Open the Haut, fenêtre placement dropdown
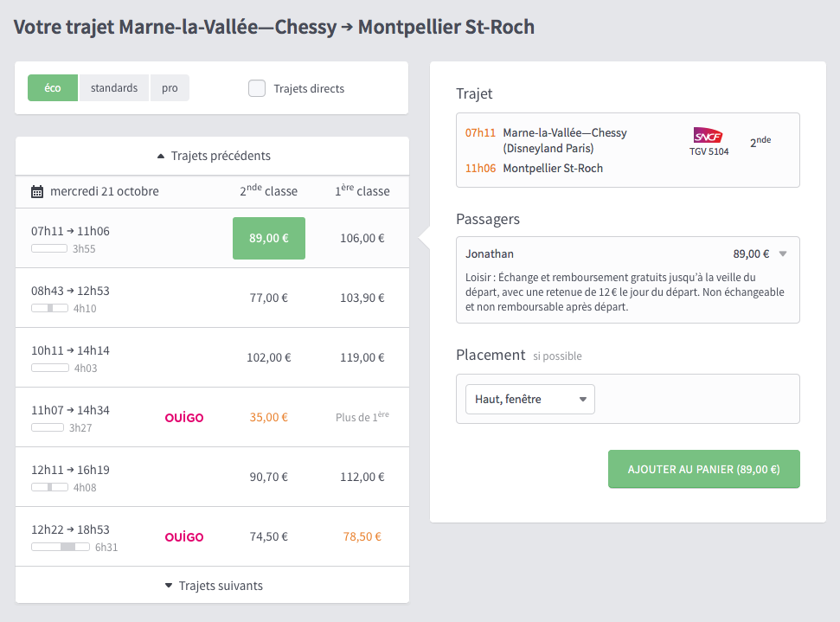Screen dimensions: 840x622 (x=529, y=399)
